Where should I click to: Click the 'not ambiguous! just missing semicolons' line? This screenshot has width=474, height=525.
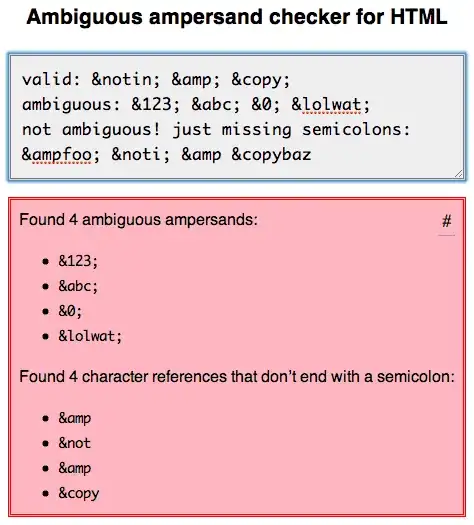(x=216, y=130)
